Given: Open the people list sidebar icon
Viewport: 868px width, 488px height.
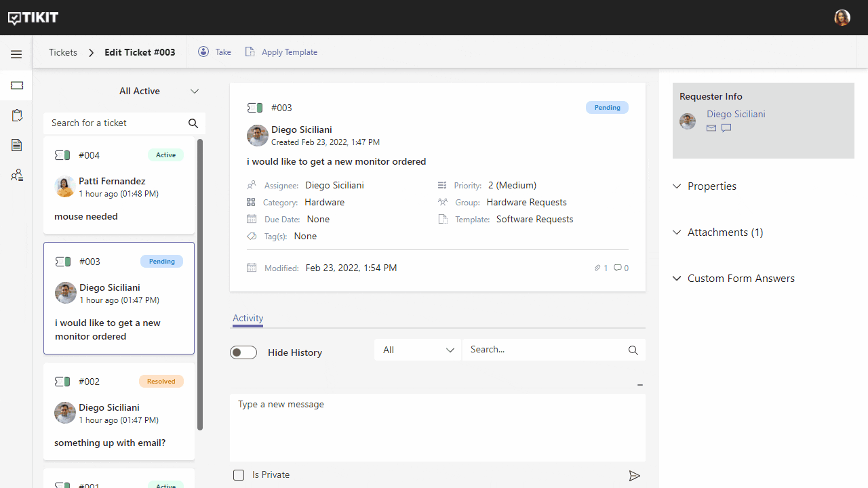Looking at the screenshot, I should [17, 176].
